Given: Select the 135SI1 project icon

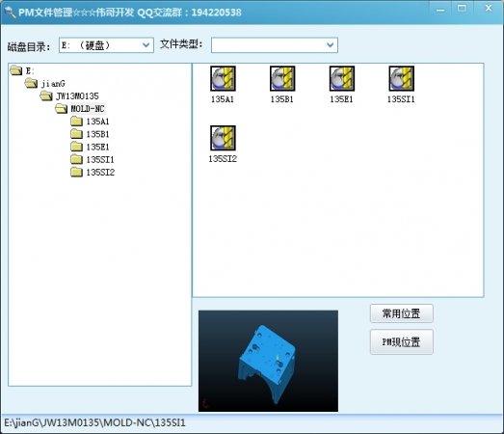Looking at the screenshot, I should pos(401,78).
